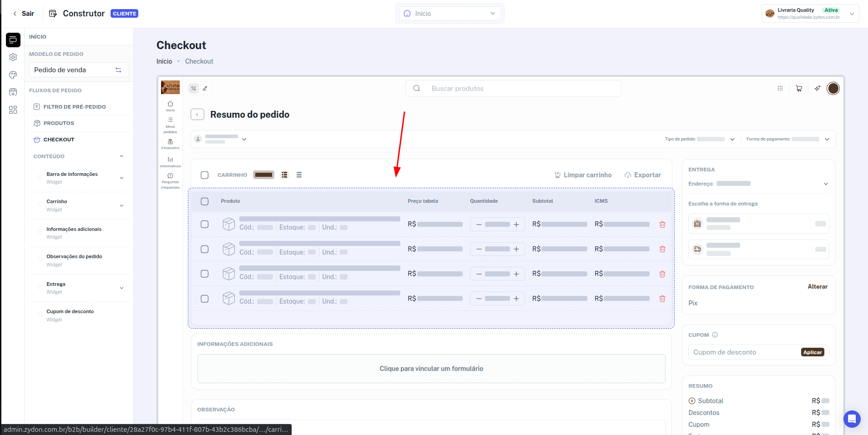Image resolution: width=868 pixels, height=435 pixels.
Task: Open the chat support bubble
Action: pos(852,419)
